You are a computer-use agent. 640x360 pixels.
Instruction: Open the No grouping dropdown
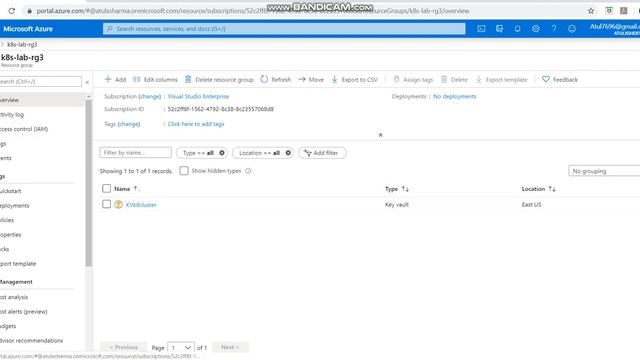coord(604,171)
